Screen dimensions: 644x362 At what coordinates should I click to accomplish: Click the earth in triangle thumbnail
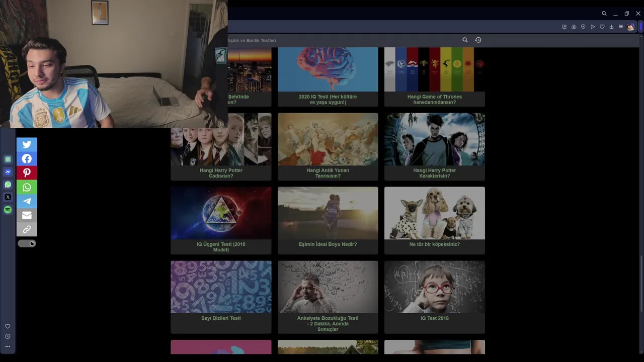pyautogui.click(x=221, y=213)
